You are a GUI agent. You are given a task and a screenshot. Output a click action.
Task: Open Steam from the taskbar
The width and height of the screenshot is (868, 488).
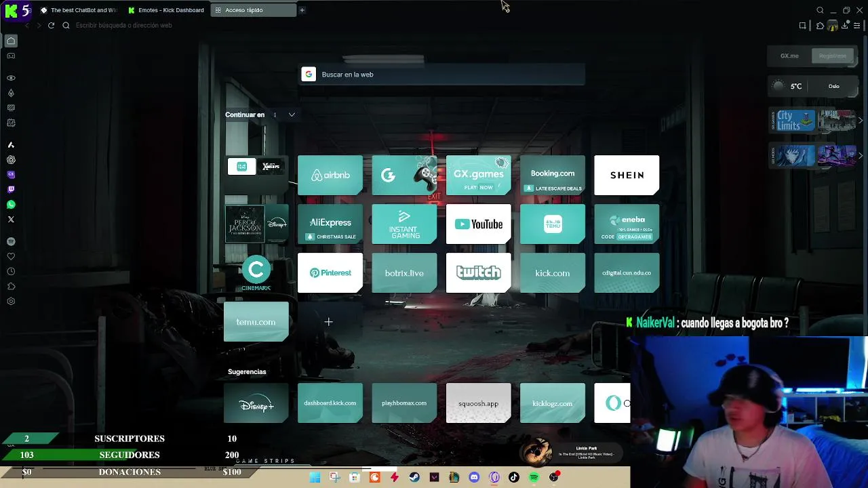click(414, 477)
